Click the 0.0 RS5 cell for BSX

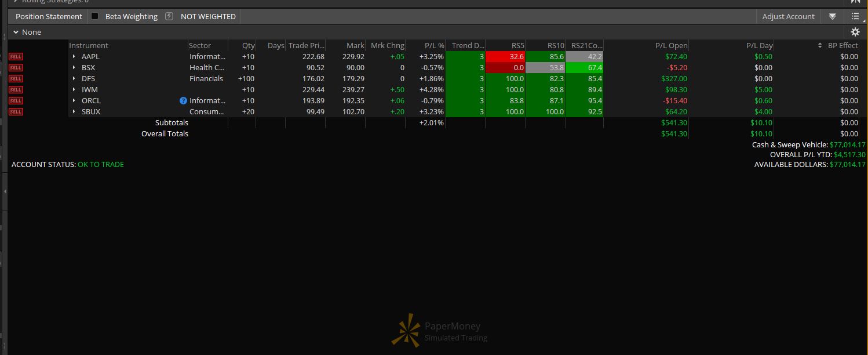click(x=505, y=68)
